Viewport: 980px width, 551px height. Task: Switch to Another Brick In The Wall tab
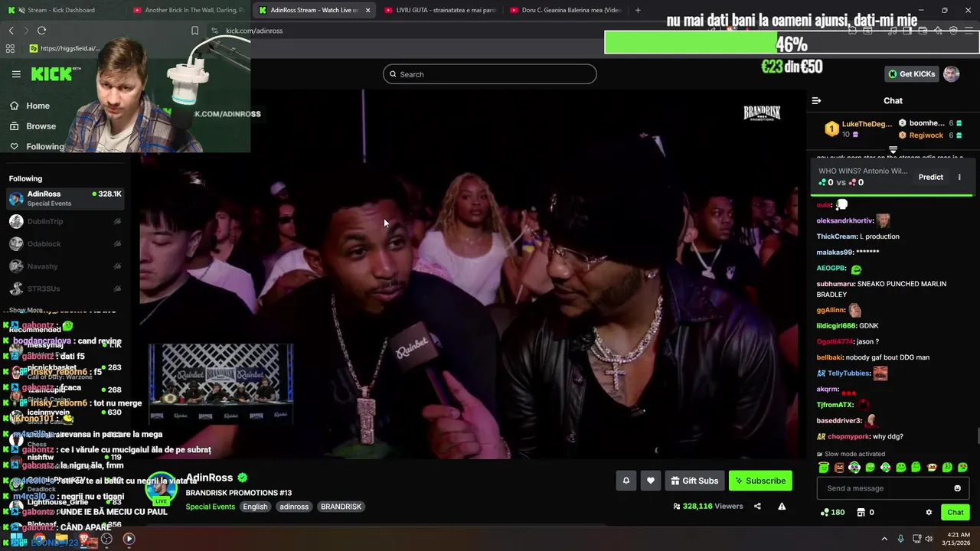189,10
